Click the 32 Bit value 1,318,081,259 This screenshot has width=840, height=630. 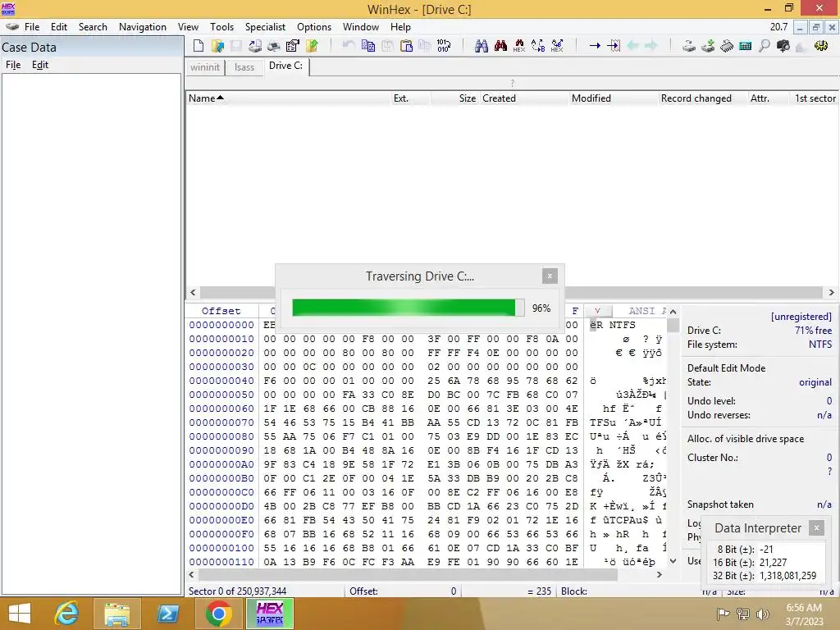pos(788,576)
